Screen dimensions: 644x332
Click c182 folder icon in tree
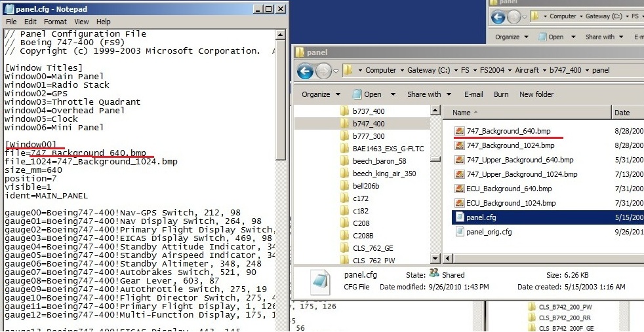[x=344, y=211]
